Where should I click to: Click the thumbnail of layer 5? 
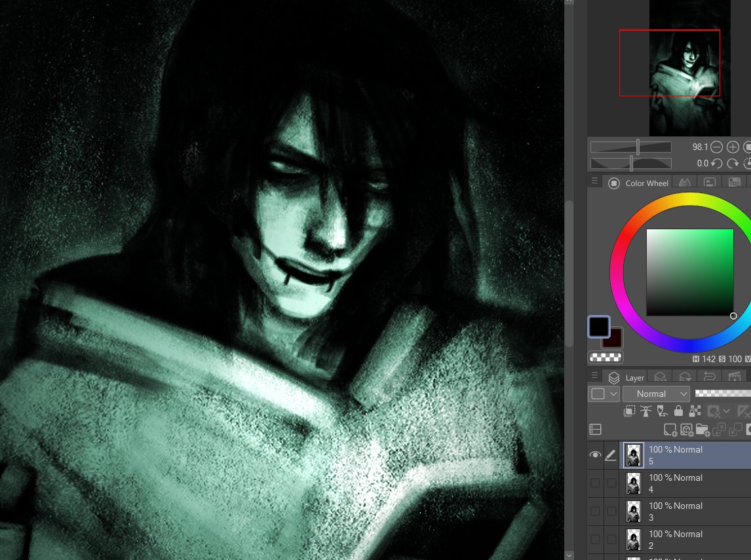(634, 455)
